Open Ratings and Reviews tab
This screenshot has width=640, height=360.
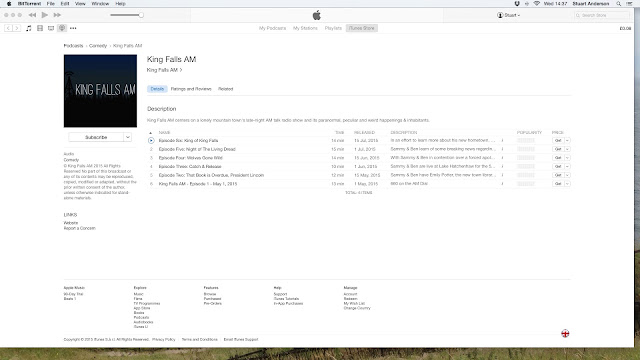click(191, 89)
